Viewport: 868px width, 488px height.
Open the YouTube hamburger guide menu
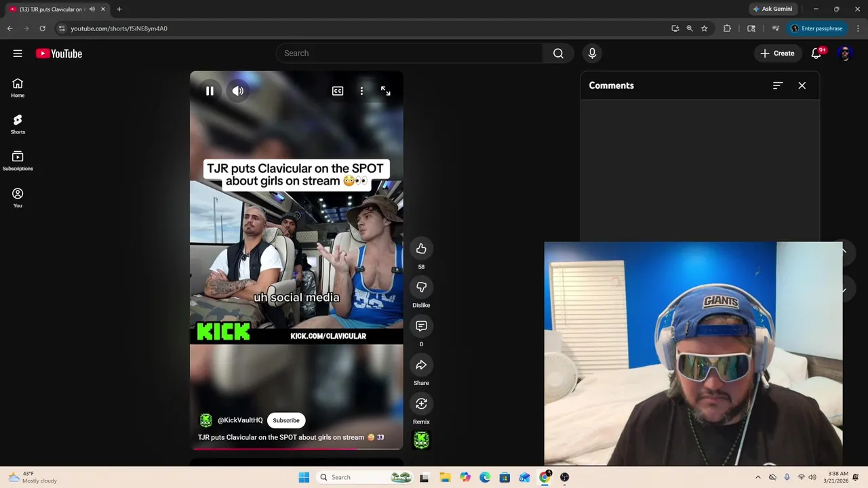[18, 54]
